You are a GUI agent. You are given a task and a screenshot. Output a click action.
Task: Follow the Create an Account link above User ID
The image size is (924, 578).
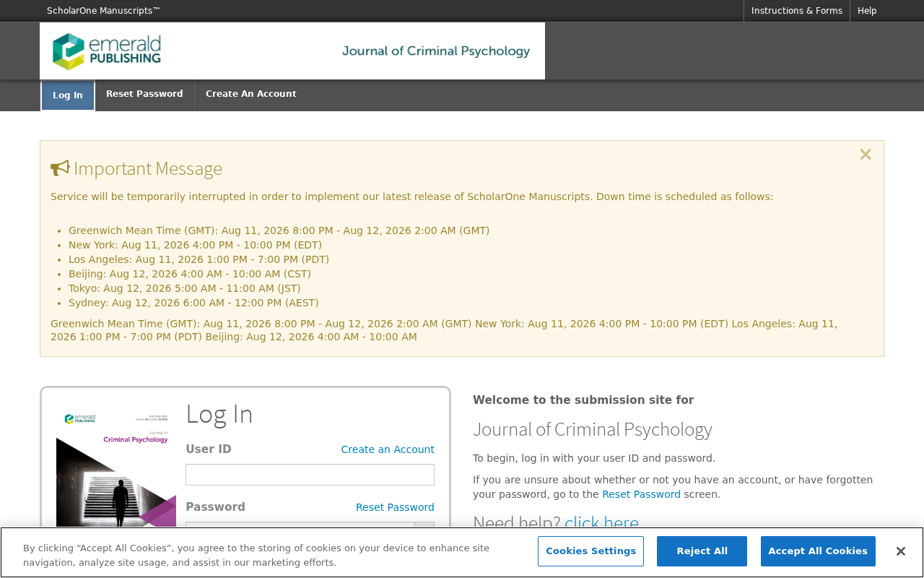(388, 449)
